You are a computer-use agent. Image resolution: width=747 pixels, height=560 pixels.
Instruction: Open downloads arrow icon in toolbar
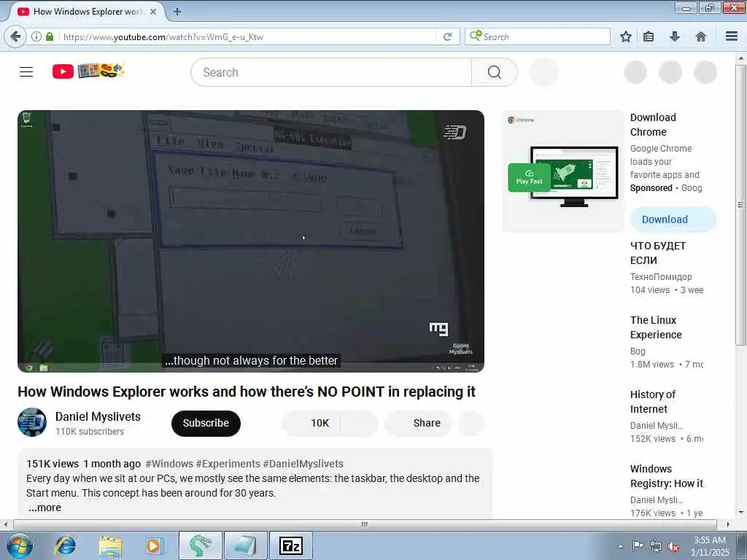[675, 36]
